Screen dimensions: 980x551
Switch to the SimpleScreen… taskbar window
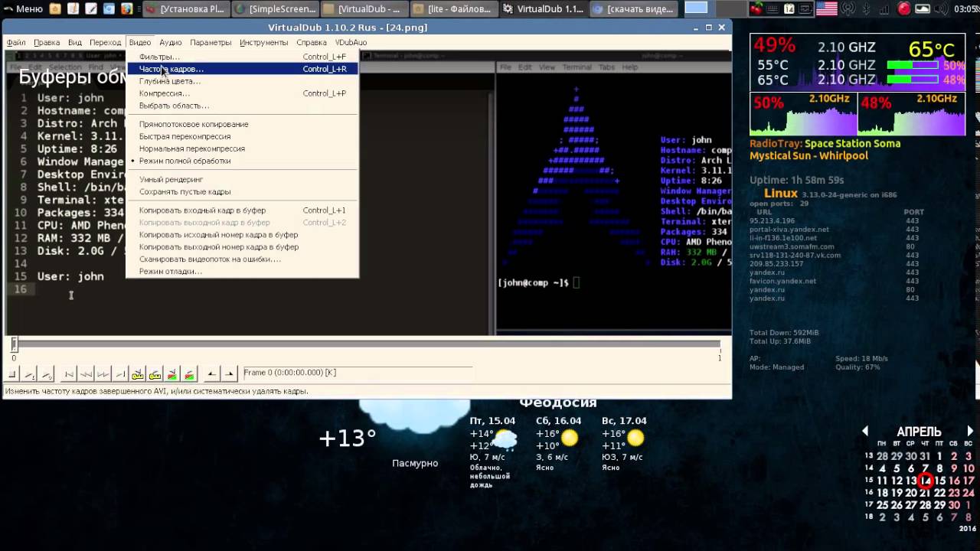[x=275, y=9]
